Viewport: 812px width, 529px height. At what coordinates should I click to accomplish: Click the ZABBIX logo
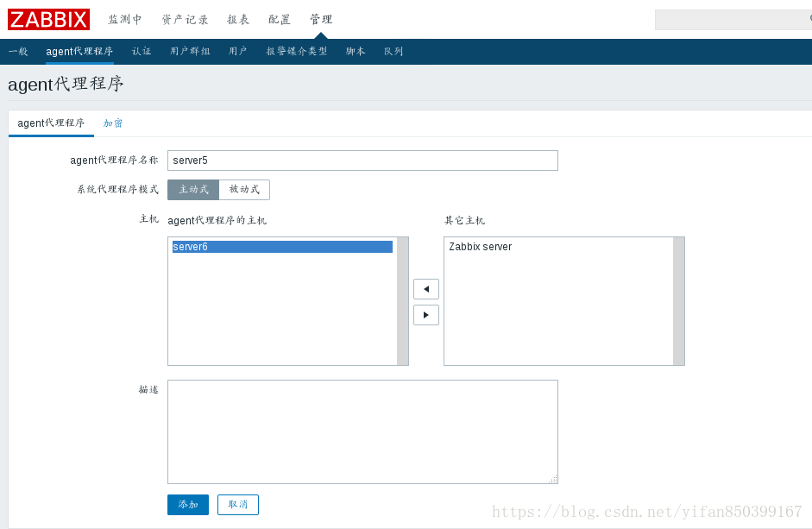click(x=48, y=19)
